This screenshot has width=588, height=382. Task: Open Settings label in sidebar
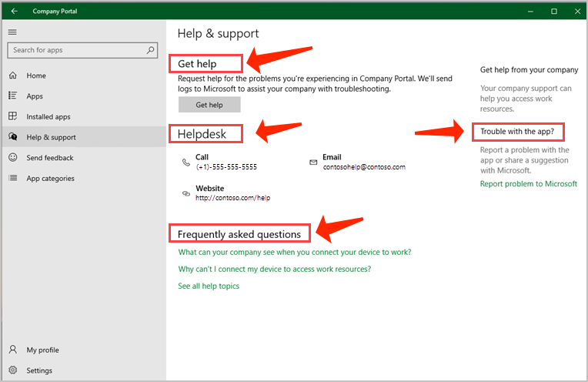click(x=39, y=370)
